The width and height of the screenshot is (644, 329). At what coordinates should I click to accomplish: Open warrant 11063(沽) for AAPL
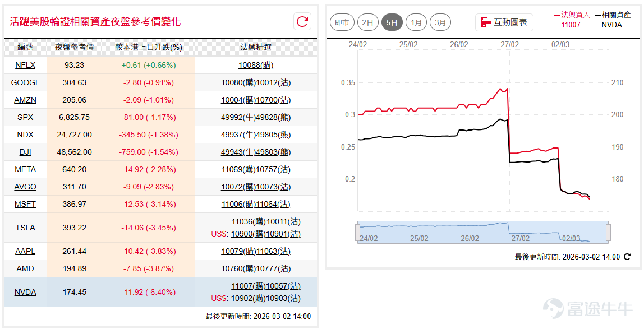273,251
